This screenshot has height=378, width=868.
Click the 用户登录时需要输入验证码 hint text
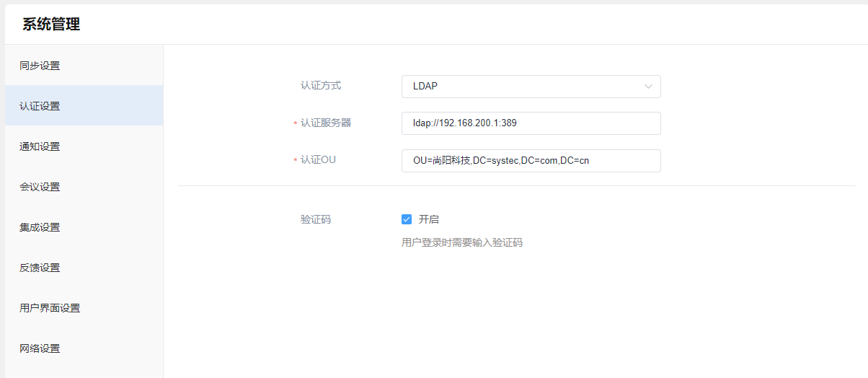click(461, 243)
